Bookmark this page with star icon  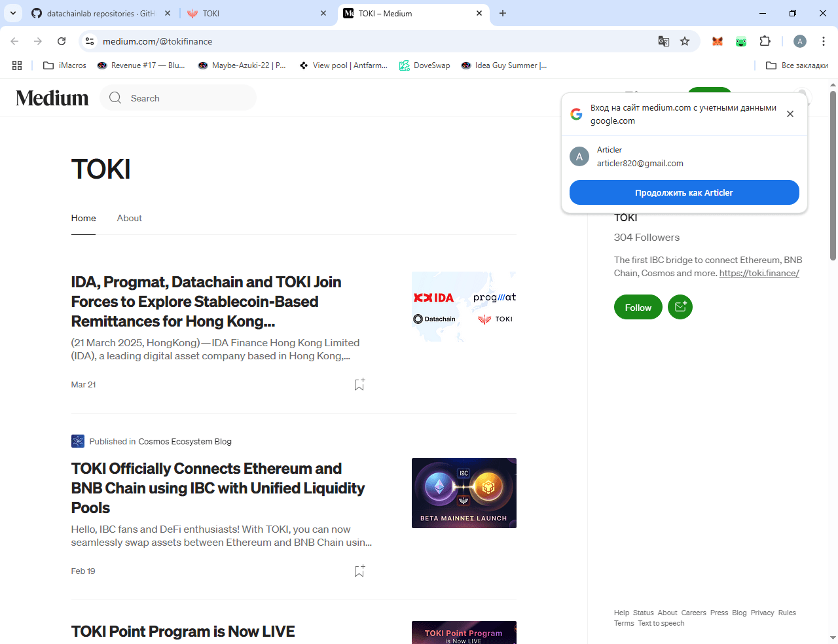[x=685, y=41]
